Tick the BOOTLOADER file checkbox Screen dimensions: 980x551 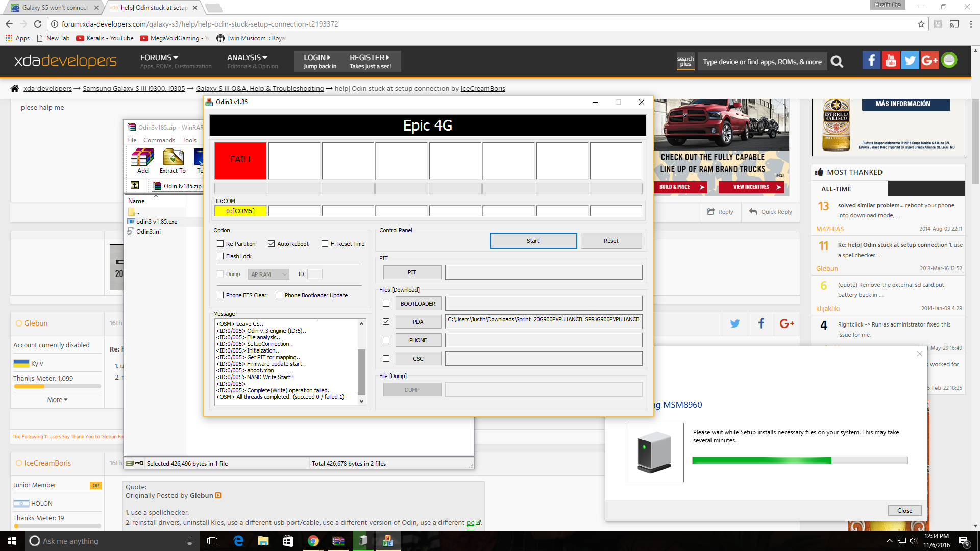pyautogui.click(x=386, y=304)
